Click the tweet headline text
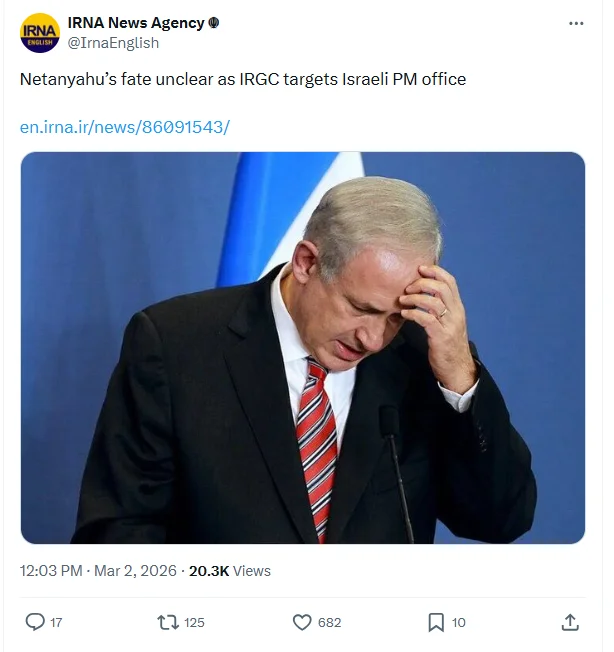 [243, 79]
